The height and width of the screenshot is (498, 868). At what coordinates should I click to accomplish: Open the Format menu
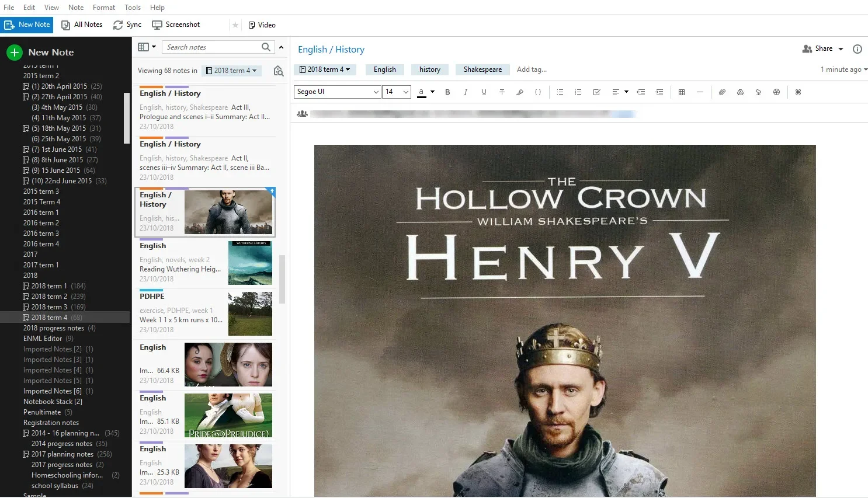(x=104, y=8)
